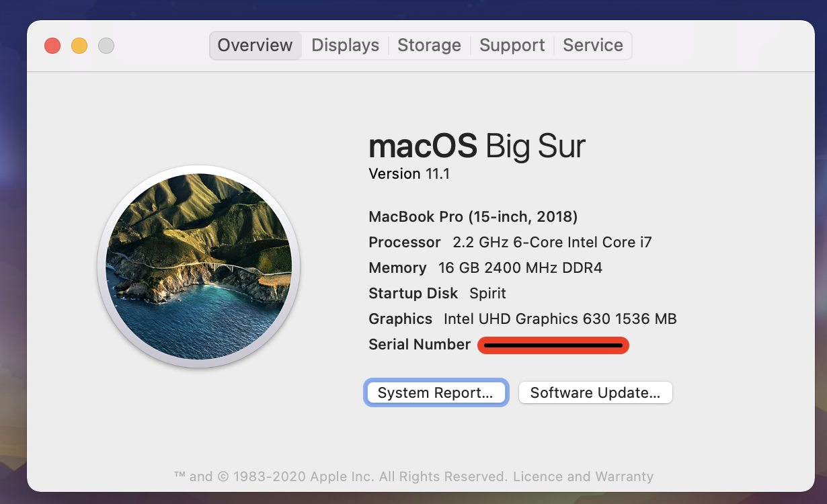The image size is (827, 504).
Task: Go to the Support tab
Action: click(512, 46)
